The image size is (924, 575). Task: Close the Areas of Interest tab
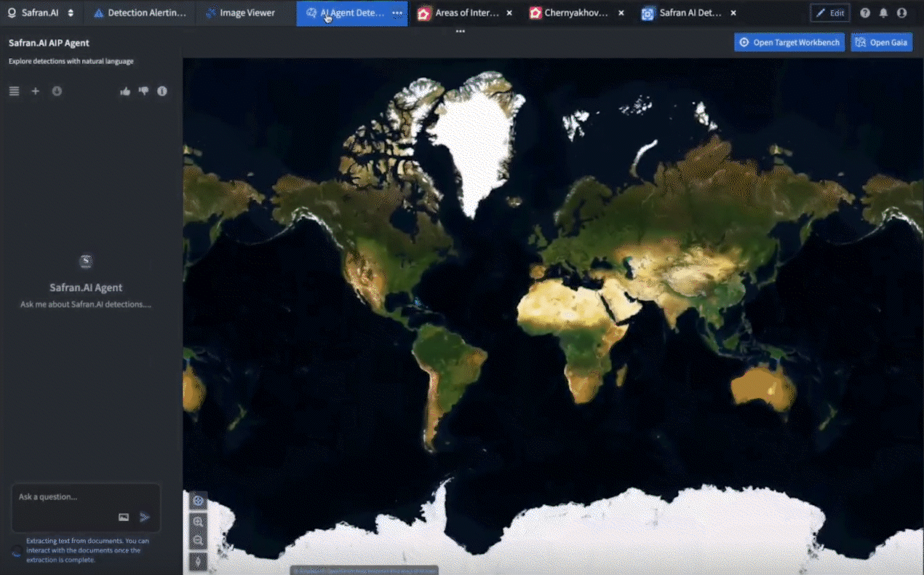[x=509, y=13]
